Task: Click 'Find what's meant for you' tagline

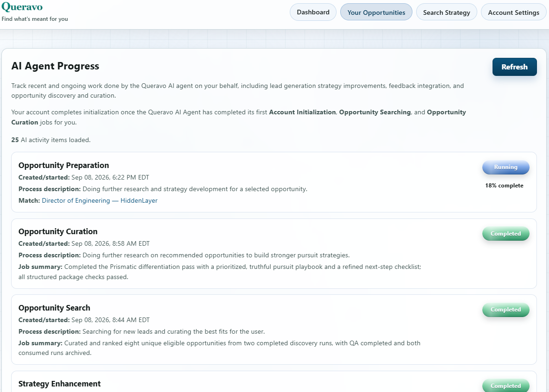Action: pyautogui.click(x=35, y=19)
